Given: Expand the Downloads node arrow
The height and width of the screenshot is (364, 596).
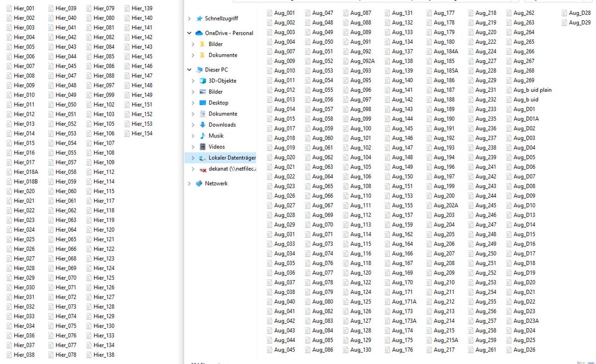Looking at the screenshot, I should pos(193,125).
